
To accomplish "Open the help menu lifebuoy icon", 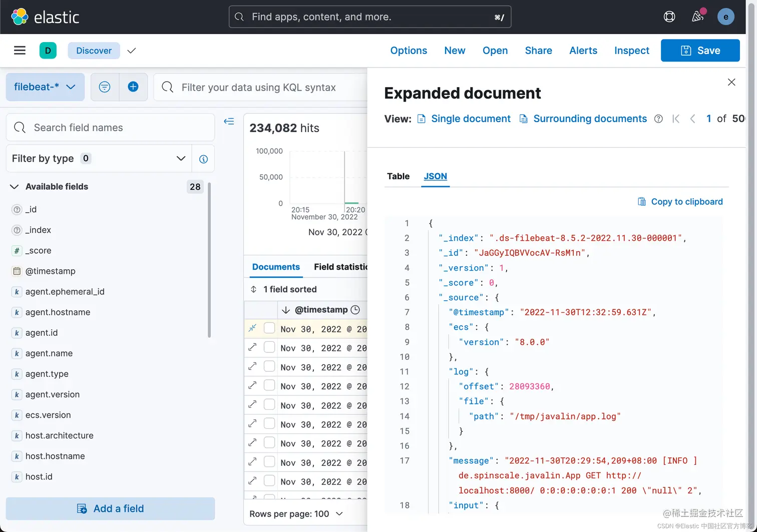I will (x=669, y=17).
